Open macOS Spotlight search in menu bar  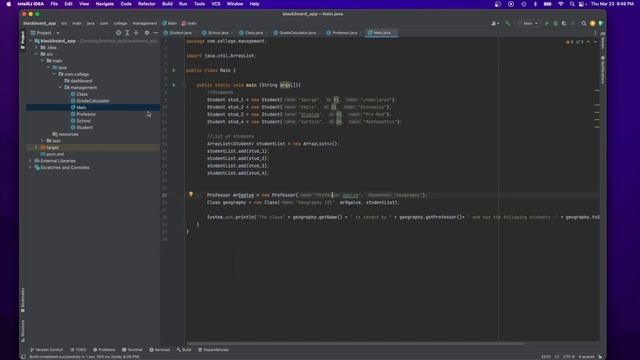[x=572, y=4]
